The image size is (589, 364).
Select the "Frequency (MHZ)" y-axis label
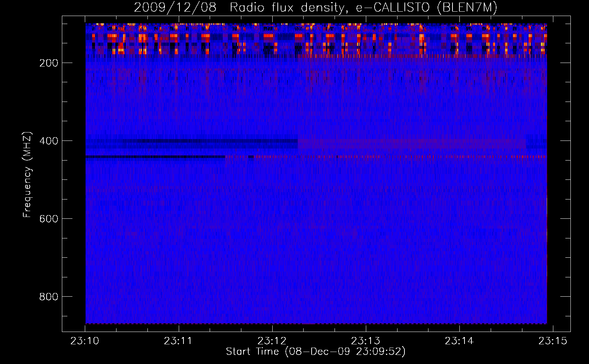coord(27,175)
